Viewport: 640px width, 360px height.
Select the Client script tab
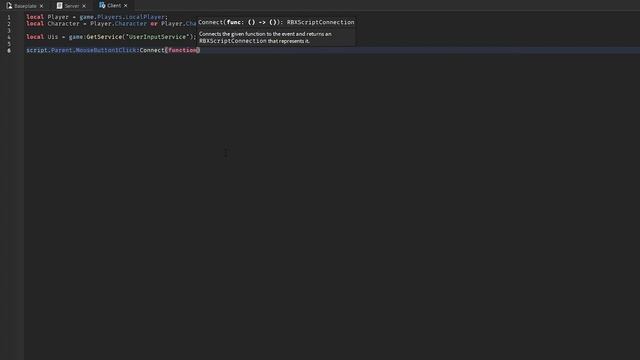pos(113,6)
